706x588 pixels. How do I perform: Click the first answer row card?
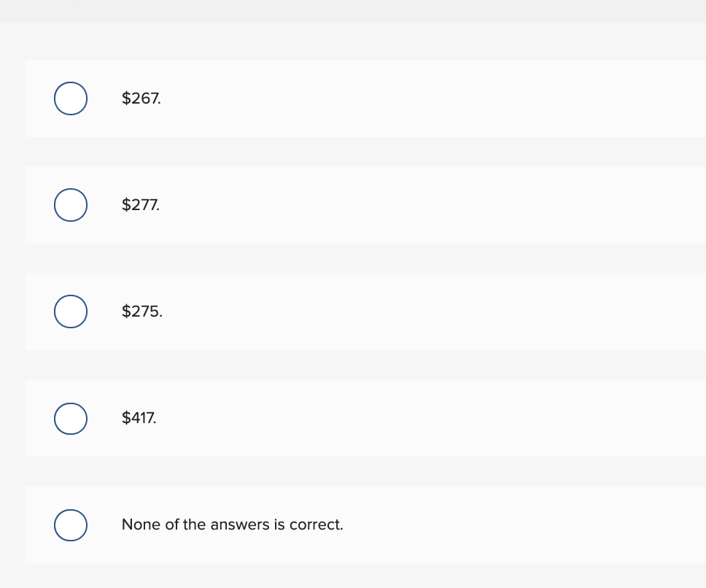(x=365, y=98)
